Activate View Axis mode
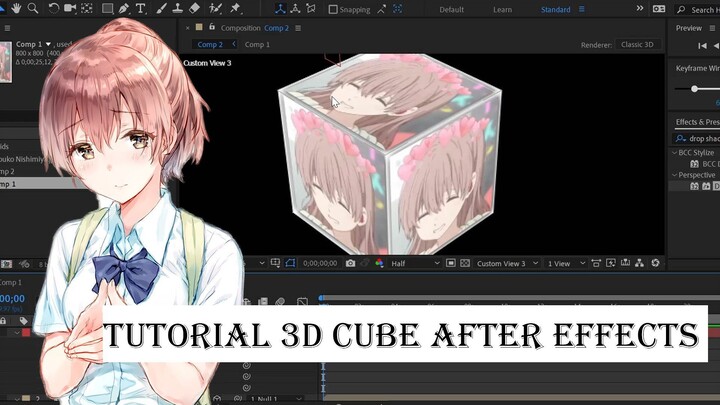This screenshot has width=720, height=405. 311,9
